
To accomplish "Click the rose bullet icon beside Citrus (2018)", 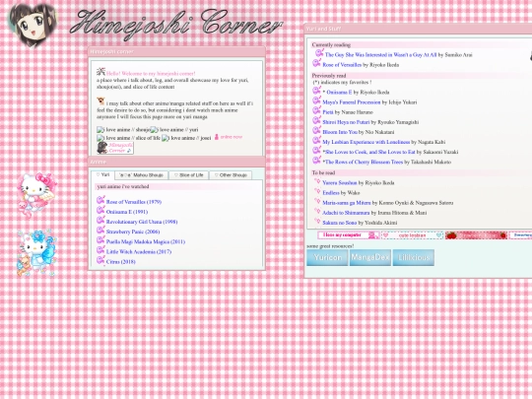I will pyautogui.click(x=100, y=260).
